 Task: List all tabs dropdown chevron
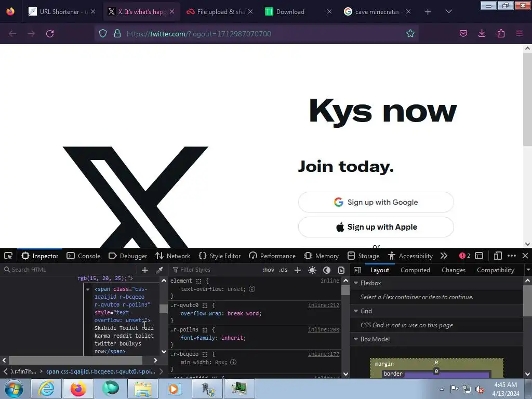point(448,11)
